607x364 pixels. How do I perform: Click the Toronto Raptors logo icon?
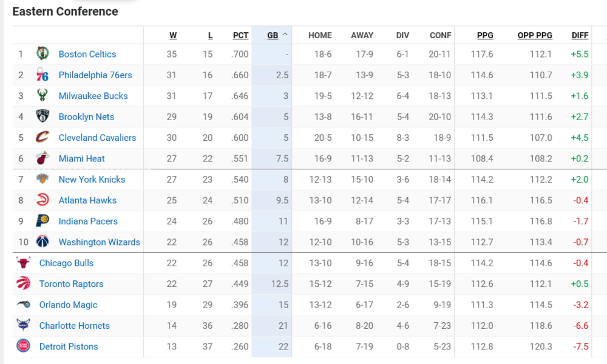pyautogui.click(x=23, y=283)
